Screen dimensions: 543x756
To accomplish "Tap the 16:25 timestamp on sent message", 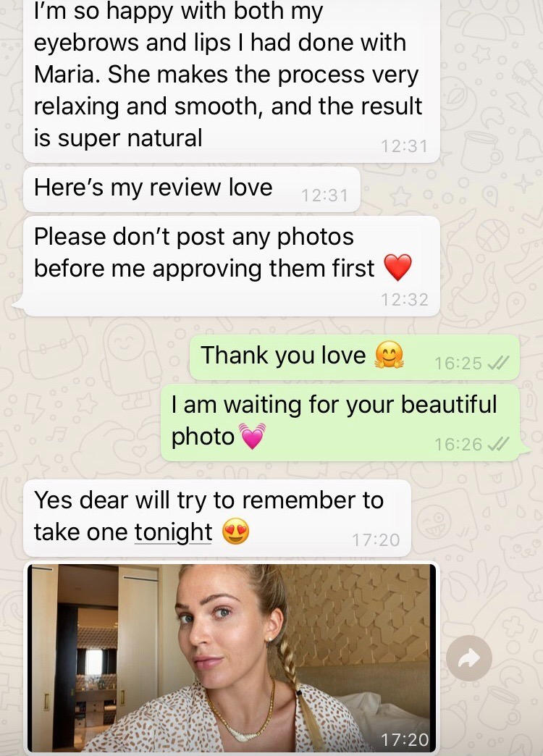I will click(x=458, y=363).
